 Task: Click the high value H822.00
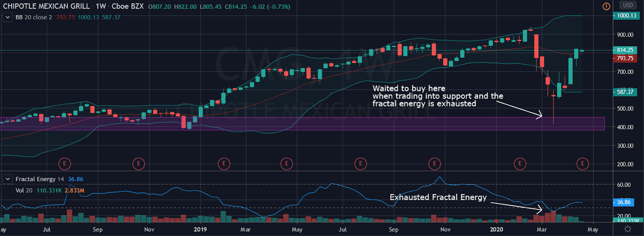(x=186, y=7)
